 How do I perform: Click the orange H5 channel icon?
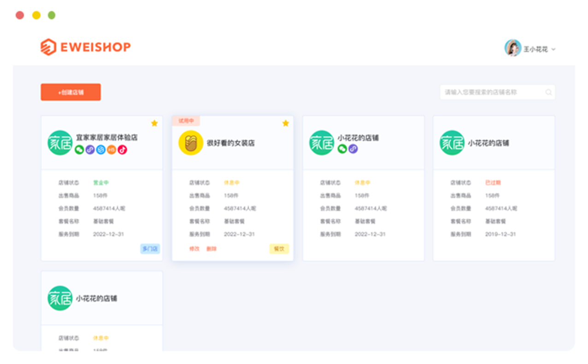point(112,150)
